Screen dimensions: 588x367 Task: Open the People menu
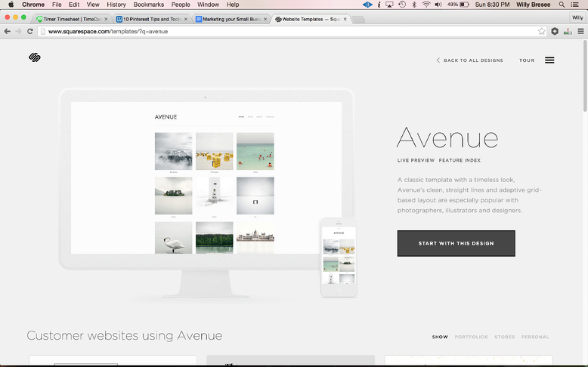[x=181, y=5]
